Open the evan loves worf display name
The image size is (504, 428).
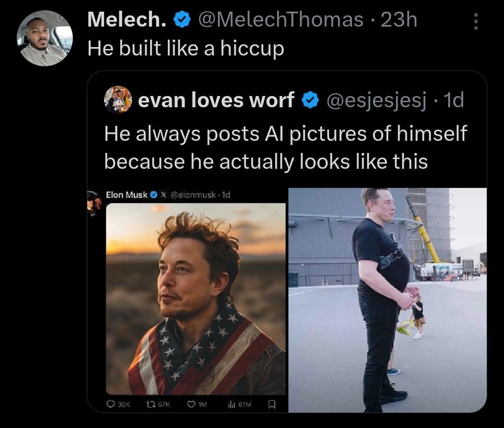point(217,100)
